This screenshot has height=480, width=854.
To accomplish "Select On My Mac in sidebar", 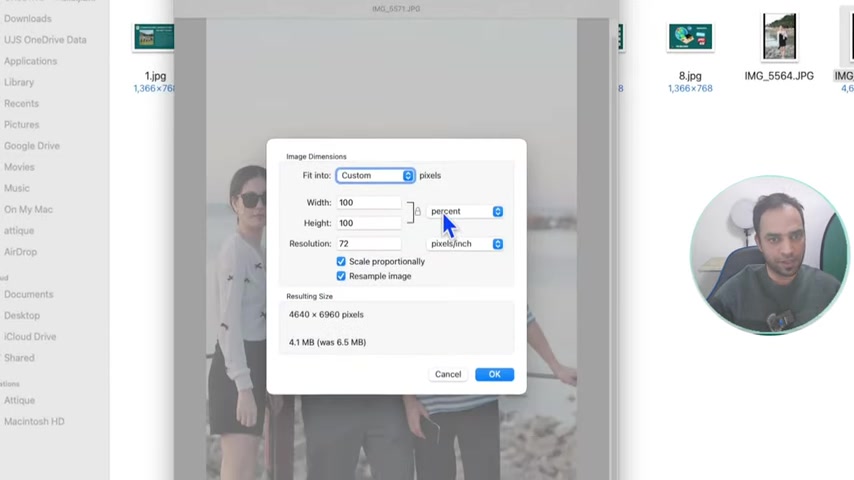I will click(x=28, y=210).
